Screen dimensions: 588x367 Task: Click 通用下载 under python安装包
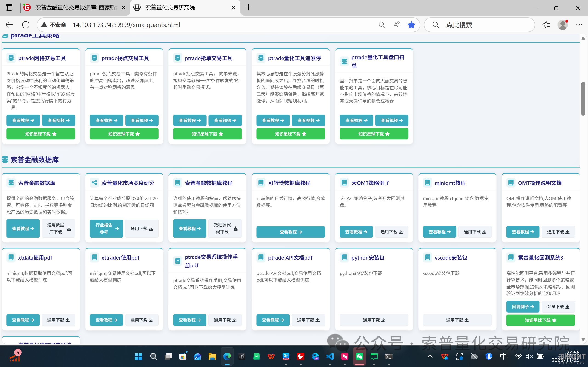374,320
